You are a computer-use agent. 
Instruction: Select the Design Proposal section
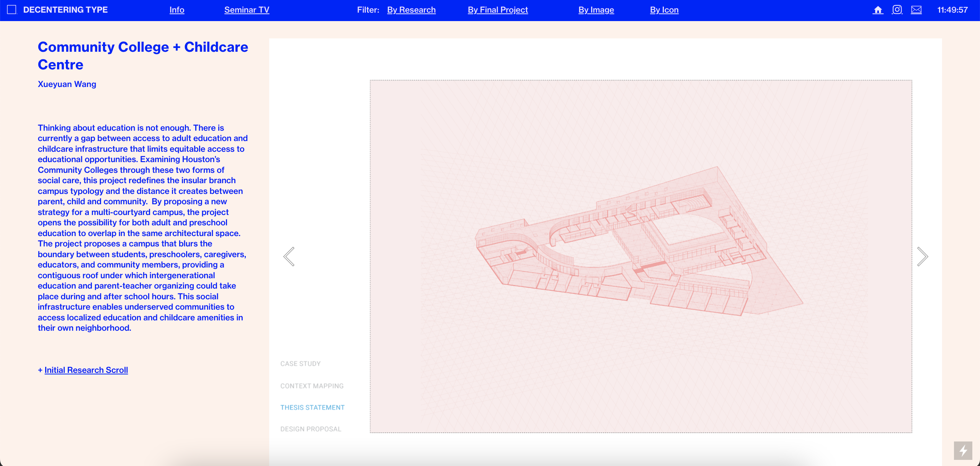[311, 429]
